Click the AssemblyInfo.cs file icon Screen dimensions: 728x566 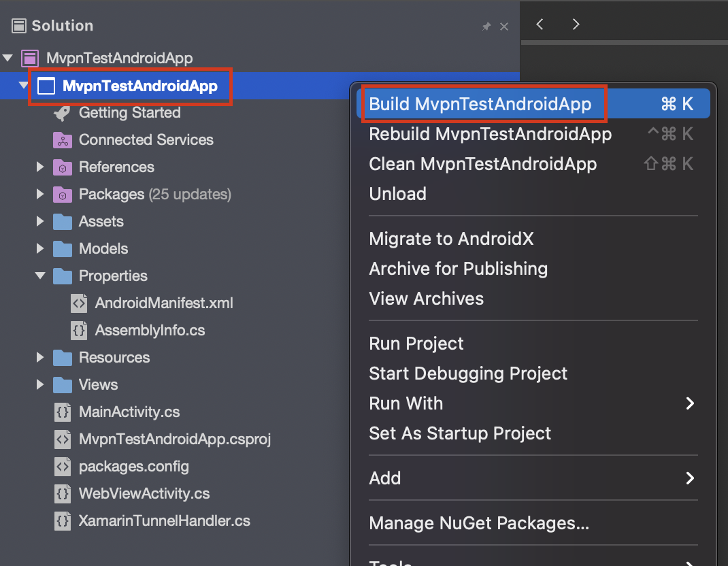click(x=79, y=331)
